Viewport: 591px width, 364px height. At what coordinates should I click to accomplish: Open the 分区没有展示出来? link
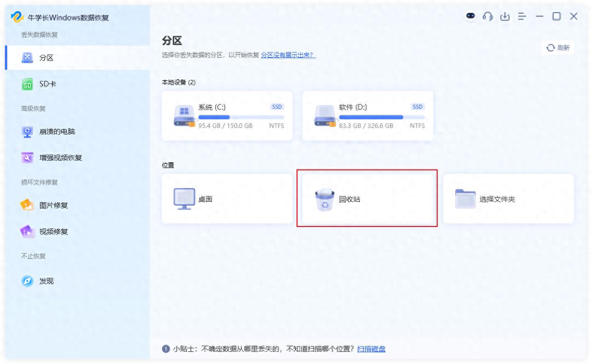[x=288, y=55]
